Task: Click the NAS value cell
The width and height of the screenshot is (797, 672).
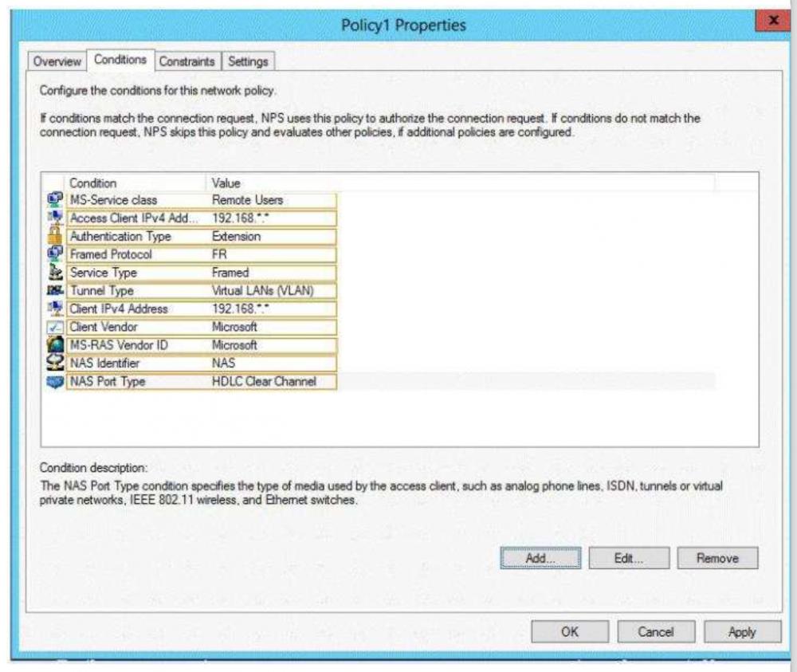Action: (x=224, y=363)
